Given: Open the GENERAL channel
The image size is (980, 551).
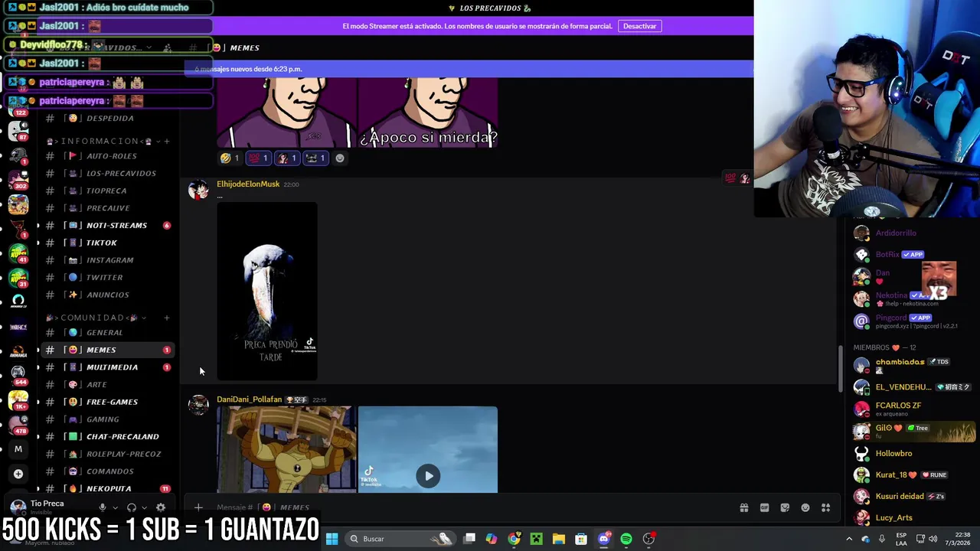Looking at the screenshot, I should [104, 332].
